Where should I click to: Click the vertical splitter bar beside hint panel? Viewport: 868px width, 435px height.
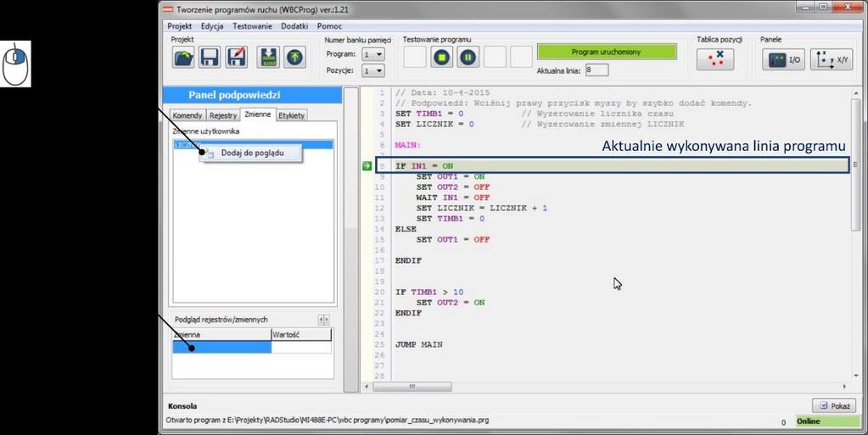351,239
